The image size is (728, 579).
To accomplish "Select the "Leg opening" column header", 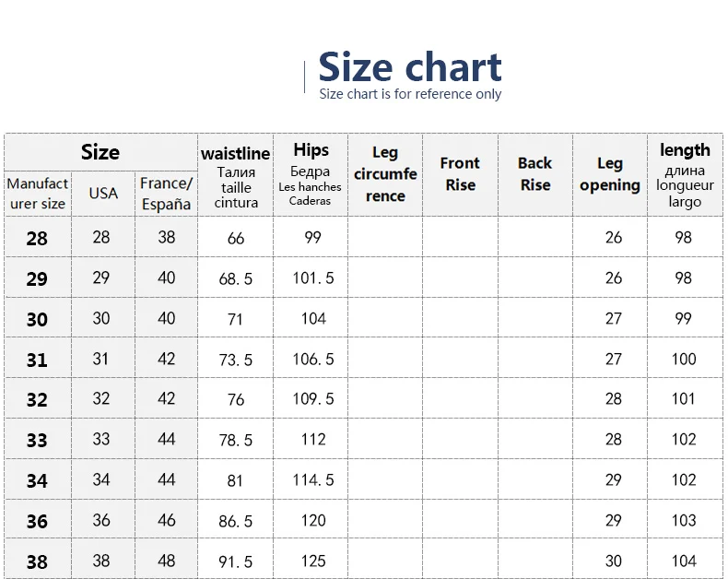I will click(609, 174).
